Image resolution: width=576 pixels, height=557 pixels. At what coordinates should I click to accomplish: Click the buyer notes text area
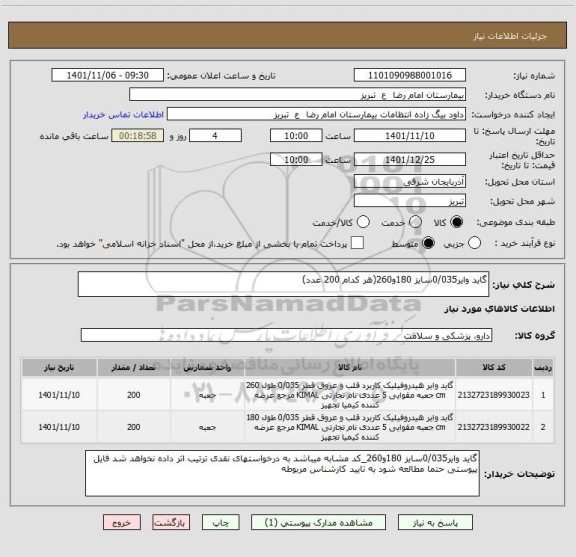(282, 473)
